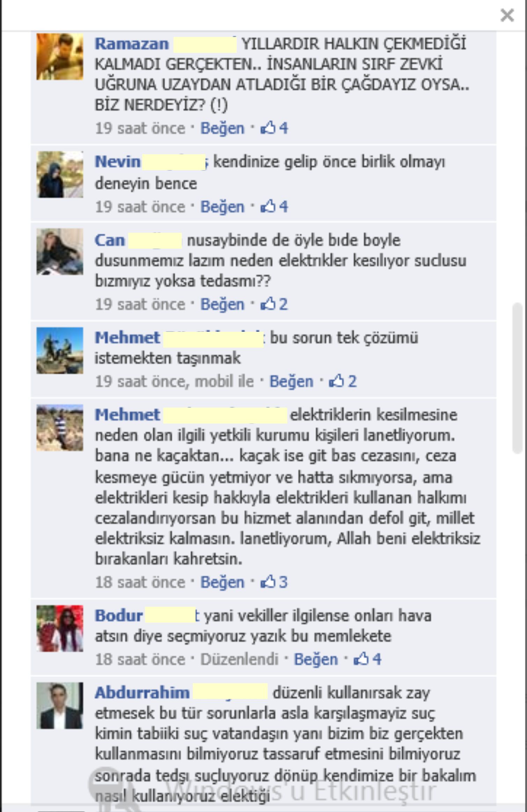Open Abdurrahim's avatar photo
527x812 pixels.
(x=60, y=705)
